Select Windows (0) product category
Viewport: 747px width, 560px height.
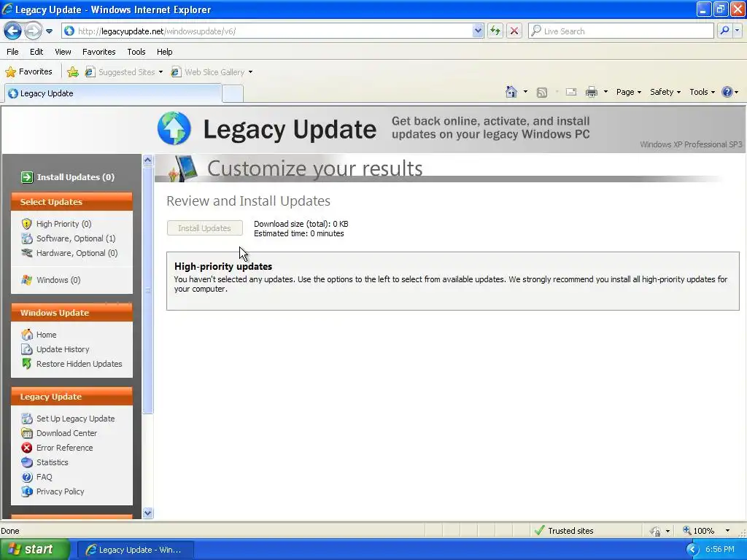point(58,280)
